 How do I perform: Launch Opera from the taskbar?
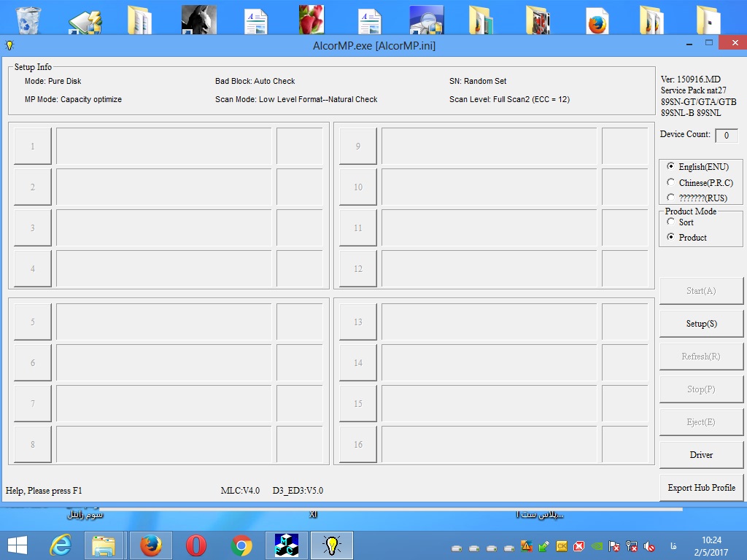[196, 545]
